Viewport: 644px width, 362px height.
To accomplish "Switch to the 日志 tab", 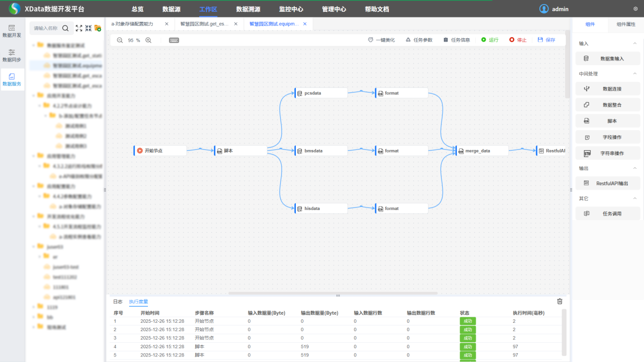I will tap(117, 301).
